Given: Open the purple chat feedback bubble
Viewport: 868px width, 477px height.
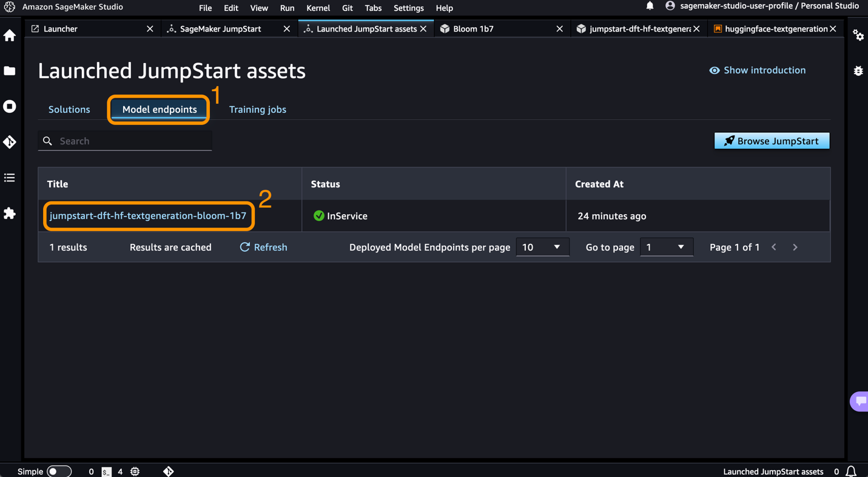Looking at the screenshot, I should pos(860,401).
